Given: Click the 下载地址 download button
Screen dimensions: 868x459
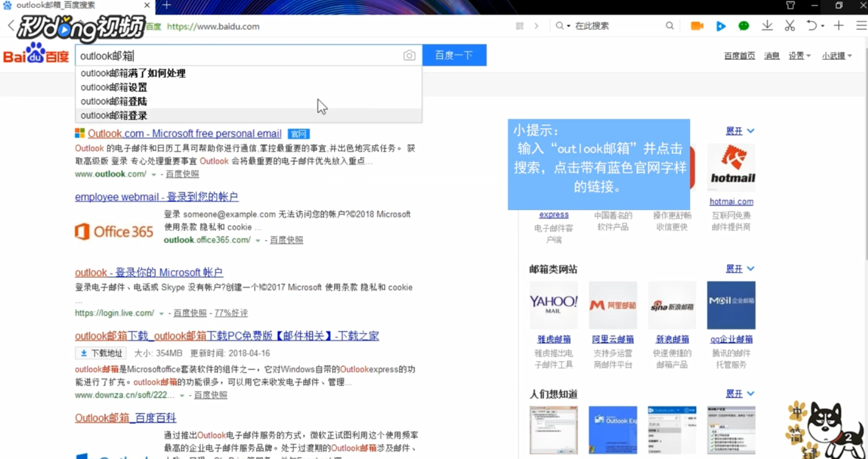Looking at the screenshot, I should 100,353.
